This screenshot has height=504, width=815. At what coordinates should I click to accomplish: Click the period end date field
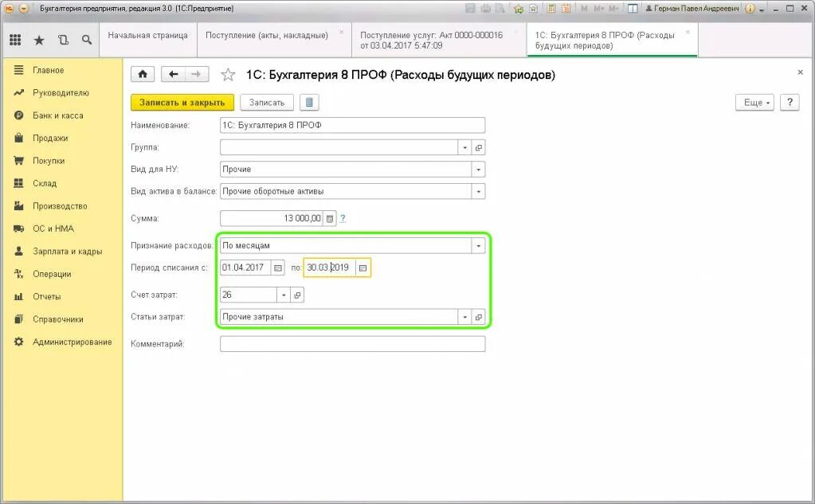[x=330, y=268]
